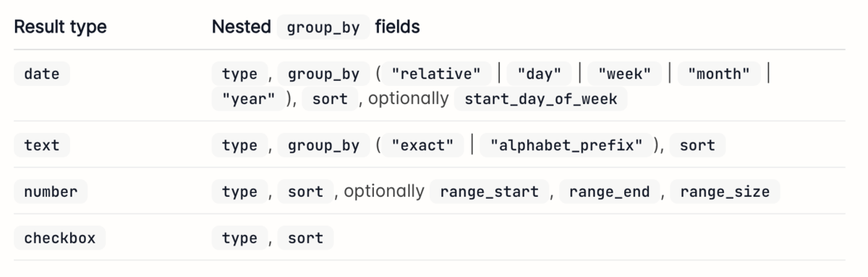Click the range_size code tag
868x277 pixels.
click(725, 192)
